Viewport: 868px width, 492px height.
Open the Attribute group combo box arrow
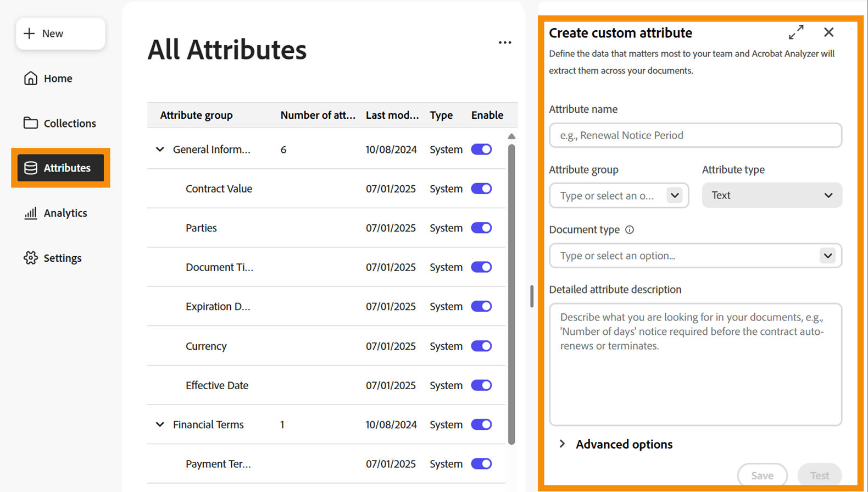pos(675,195)
